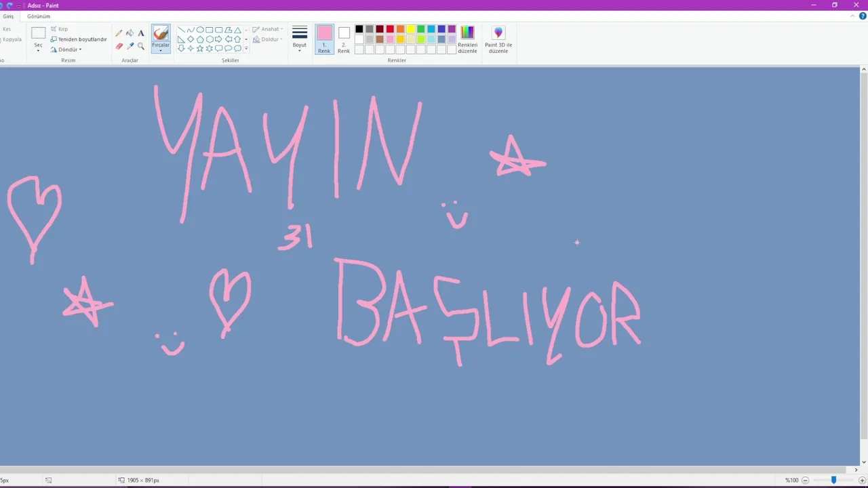Choose the diamond shape
Viewport: 868px width, 488px height.
coord(191,39)
